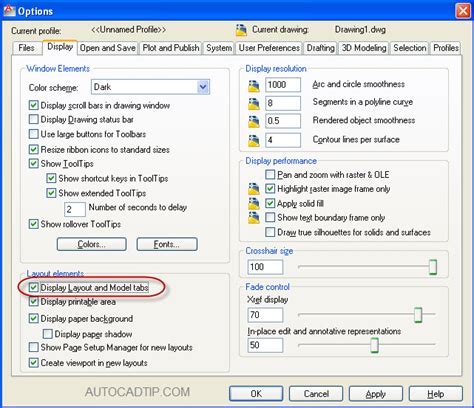This screenshot has height=408, width=474.
Task: Enable Pan and zoom with raster & OLE
Action: click(x=270, y=175)
